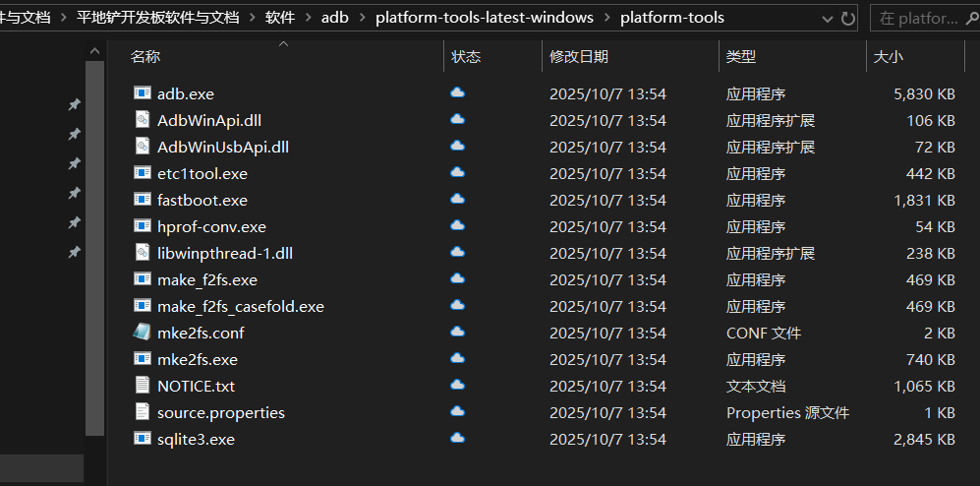Viewport: 980px width, 486px height.
Task: Select the make_f2fs_casefold.exe file name
Action: (240, 306)
